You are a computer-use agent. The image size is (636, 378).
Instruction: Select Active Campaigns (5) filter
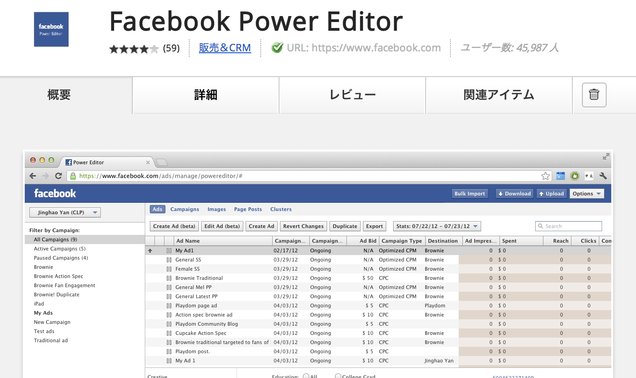pyautogui.click(x=60, y=249)
